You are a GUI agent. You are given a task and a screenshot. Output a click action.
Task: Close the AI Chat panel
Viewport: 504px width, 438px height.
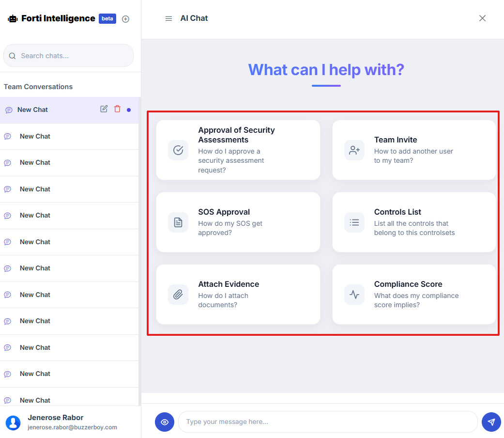(x=482, y=18)
